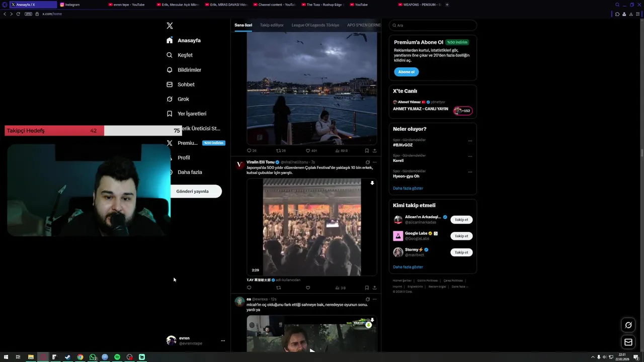The width and height of the screenshot is (644, 362).
Task: Click the X logo above the sidebar
Action: click(170, 26)
